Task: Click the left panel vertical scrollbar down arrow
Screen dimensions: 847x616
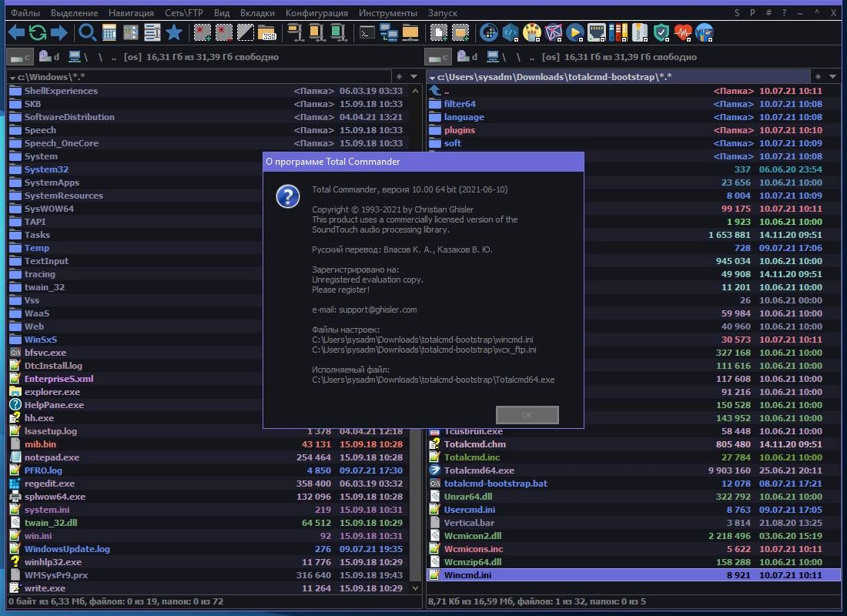Action: click(415, 588)
